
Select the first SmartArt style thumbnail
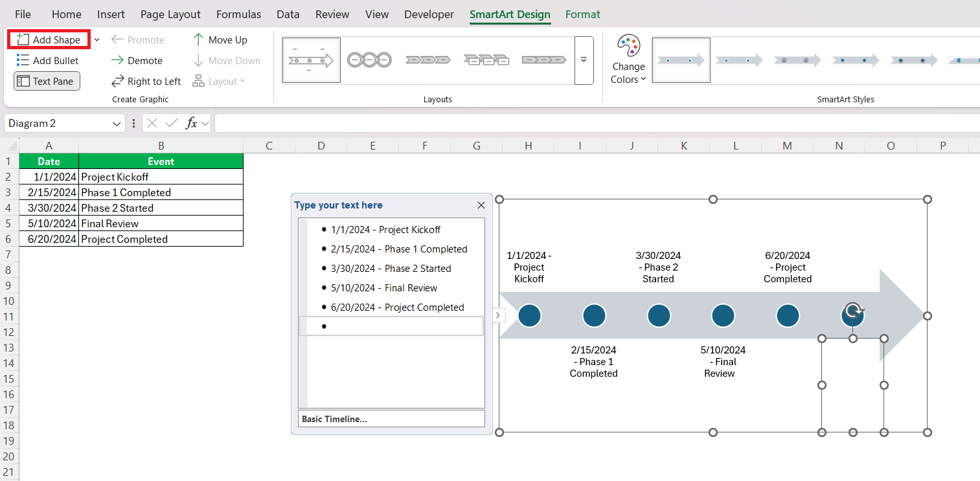(681, 60)
